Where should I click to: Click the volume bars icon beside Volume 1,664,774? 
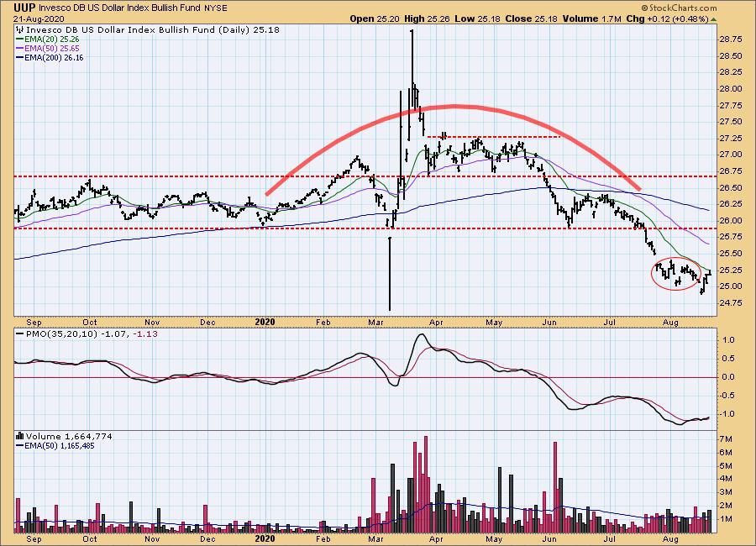pyautogui.click(x=20, y=436)
